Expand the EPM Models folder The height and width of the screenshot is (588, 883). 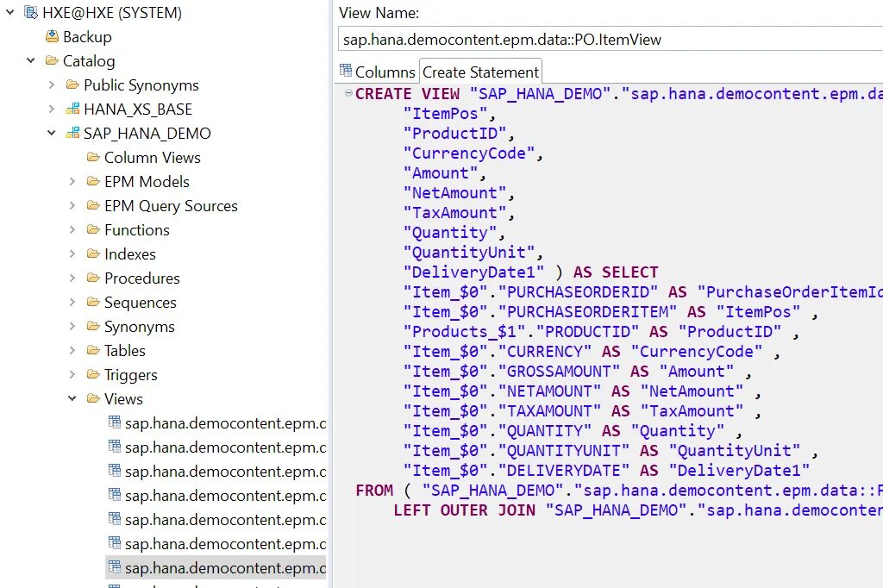tap(72, 182)
